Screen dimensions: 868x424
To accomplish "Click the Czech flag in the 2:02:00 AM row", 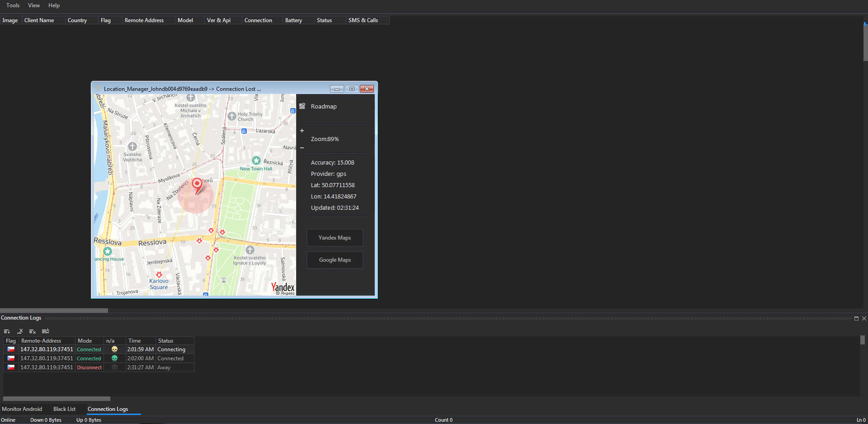I will coord(11,358).
